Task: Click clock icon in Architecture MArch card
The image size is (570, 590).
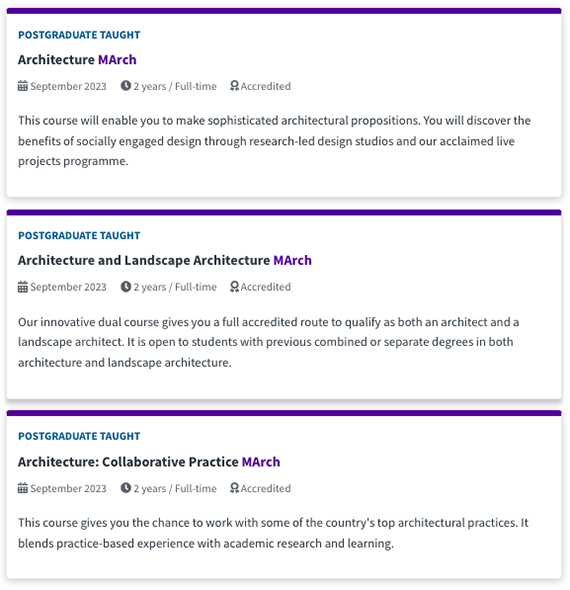Action: (x=126, y=85)
